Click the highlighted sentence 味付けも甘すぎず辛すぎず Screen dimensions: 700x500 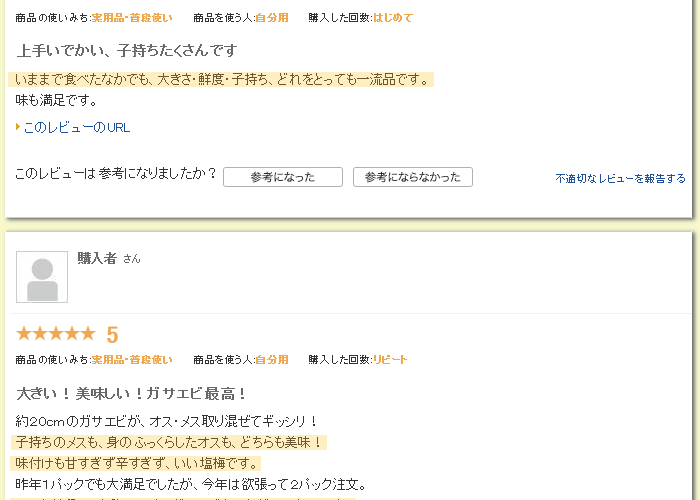135,463
